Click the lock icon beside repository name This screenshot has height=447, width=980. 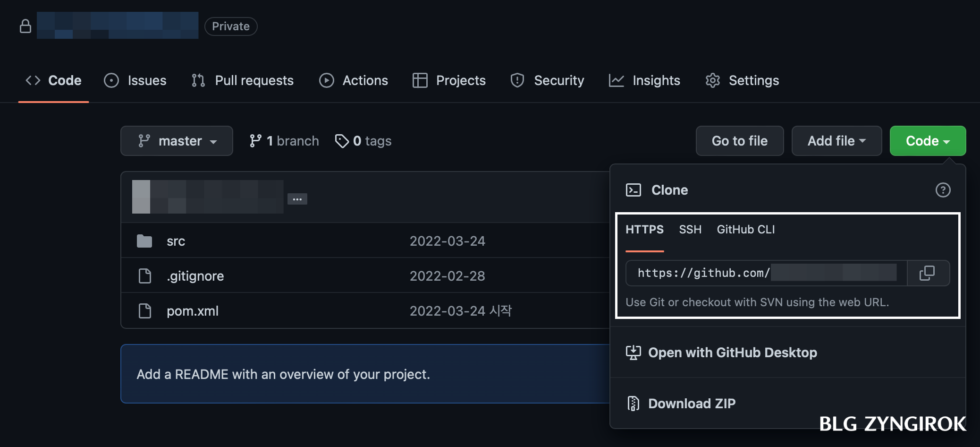26,26
